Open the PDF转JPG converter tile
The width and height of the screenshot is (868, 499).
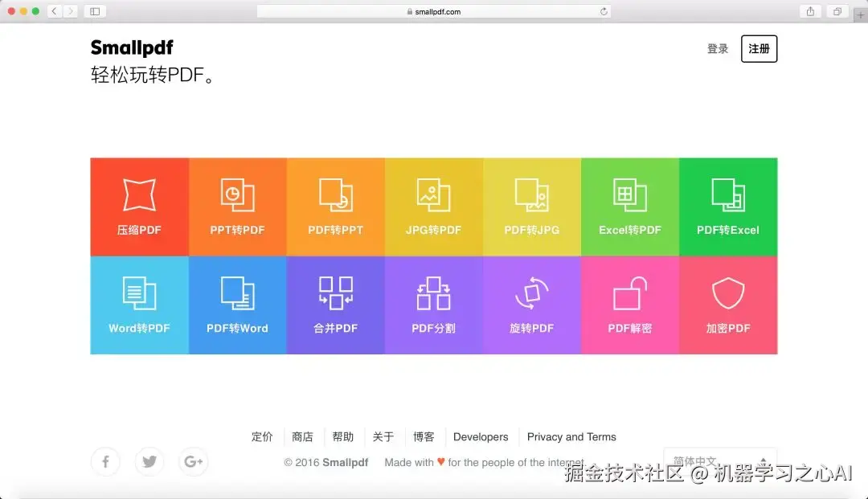click(532, 207)
